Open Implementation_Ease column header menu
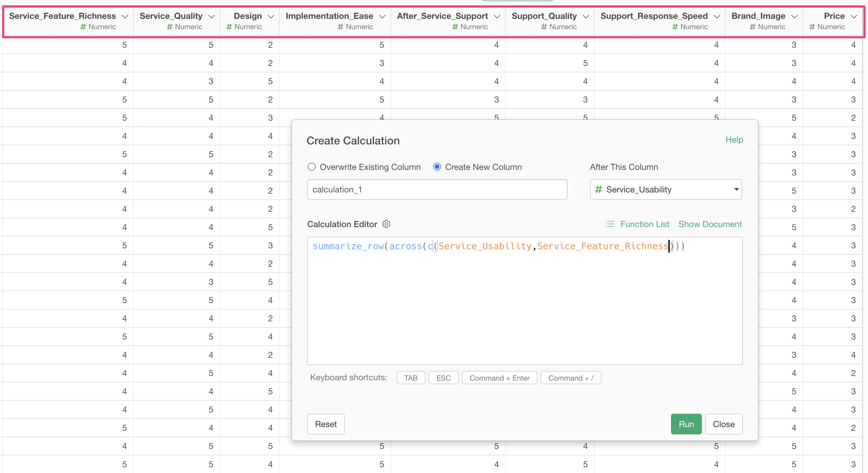This screenshot has height=473, width=868. (x=382, y=16)
